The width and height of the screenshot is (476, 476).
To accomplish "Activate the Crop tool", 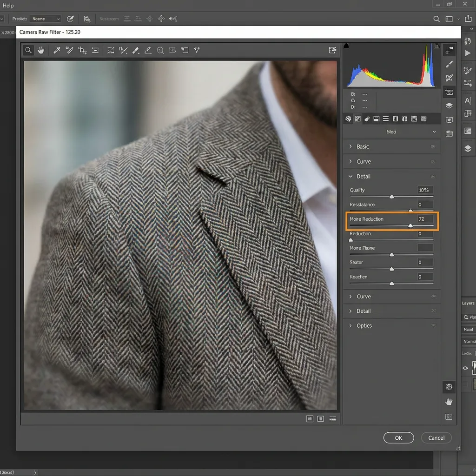I will (82, 50).
